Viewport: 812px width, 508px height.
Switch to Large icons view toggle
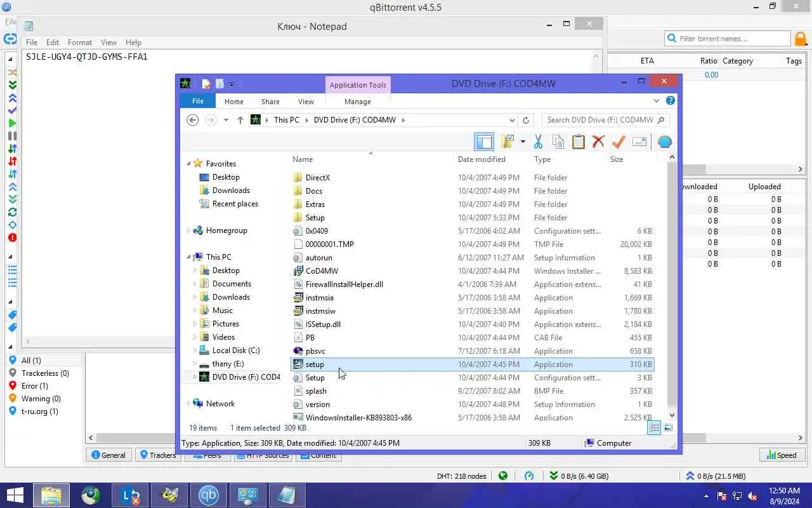point(668,428)
